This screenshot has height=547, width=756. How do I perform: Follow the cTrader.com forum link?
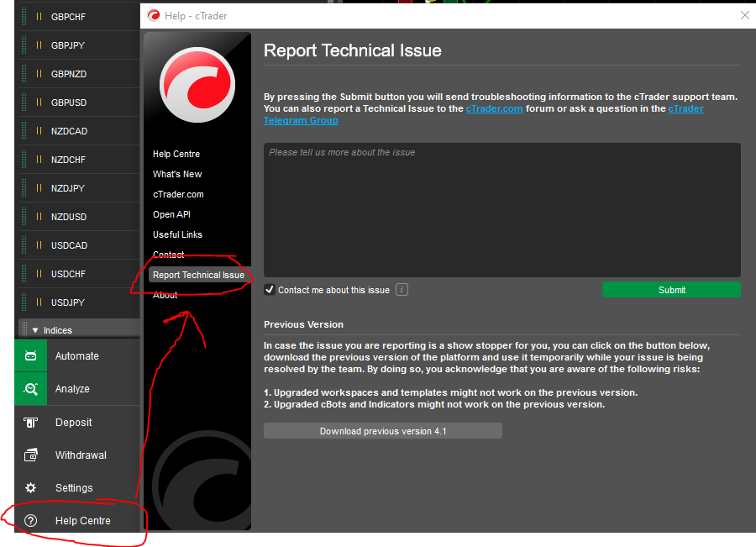pos(494,108)
